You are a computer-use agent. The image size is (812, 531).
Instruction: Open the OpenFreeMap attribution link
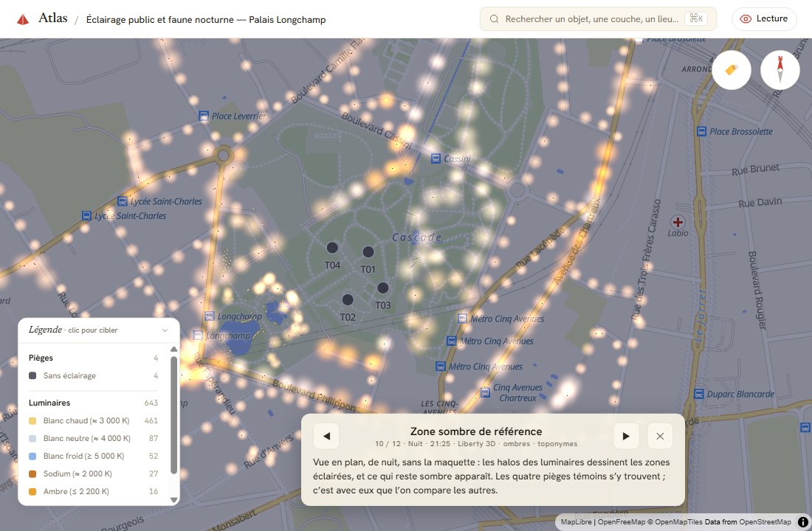(622, 521)
